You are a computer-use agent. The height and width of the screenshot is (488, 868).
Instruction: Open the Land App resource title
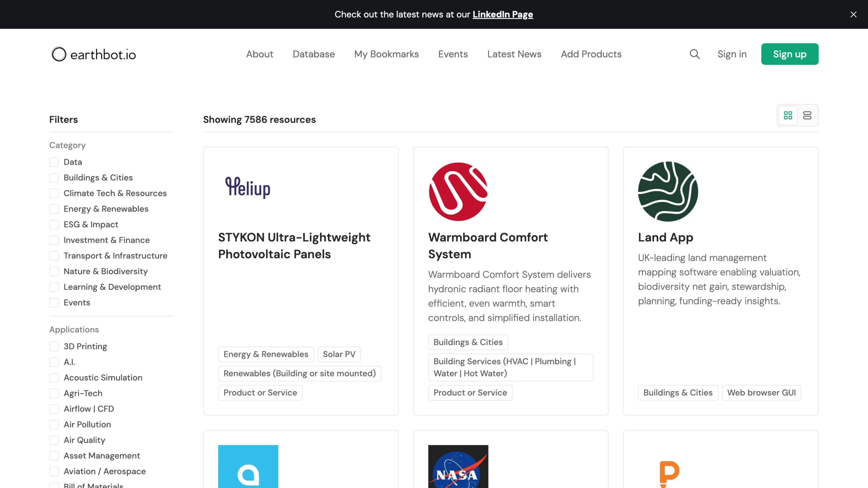pos(665,237)
